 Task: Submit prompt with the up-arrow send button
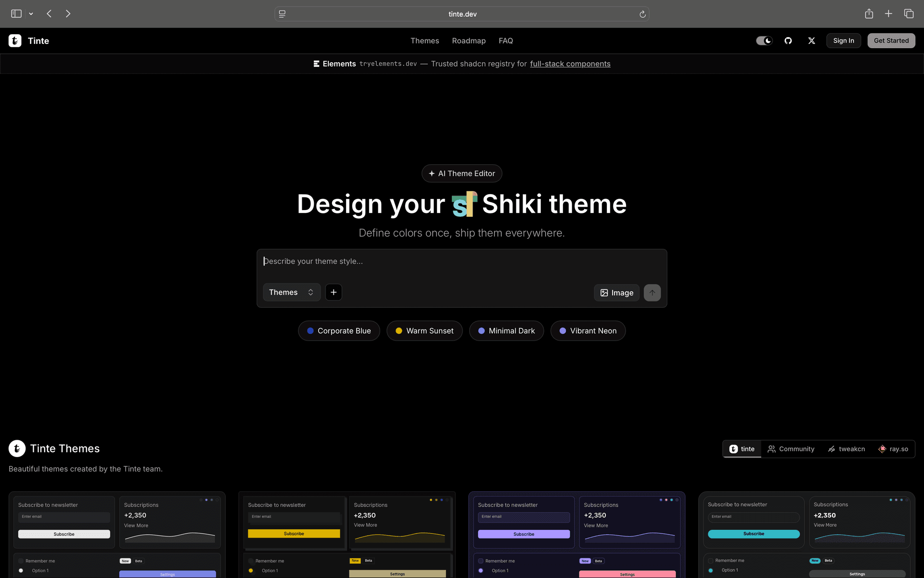pos(652,292)
